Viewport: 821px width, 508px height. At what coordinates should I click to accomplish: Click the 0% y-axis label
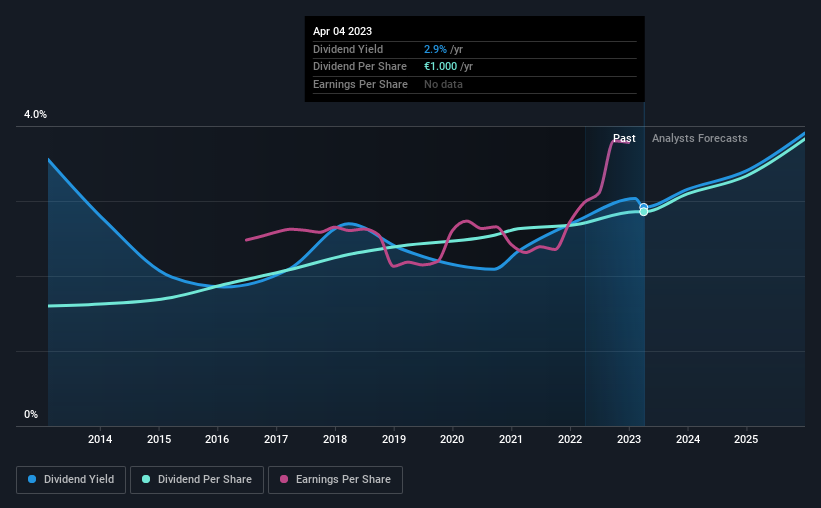coord(31,414)
